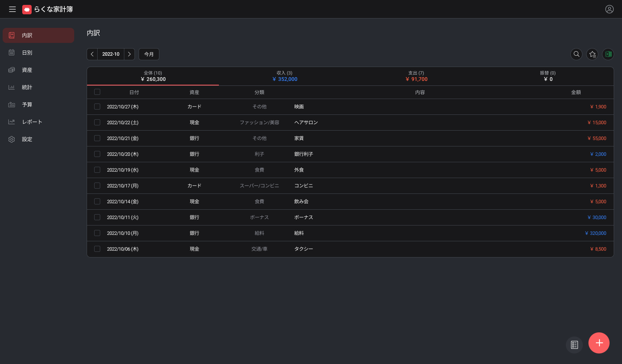Open the 日別 sidebar menu item

coord(38,52)
